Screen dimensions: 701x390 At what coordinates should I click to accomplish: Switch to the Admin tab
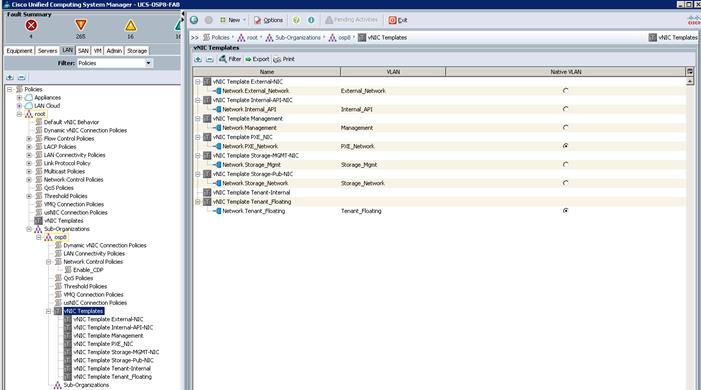(114, 51)
